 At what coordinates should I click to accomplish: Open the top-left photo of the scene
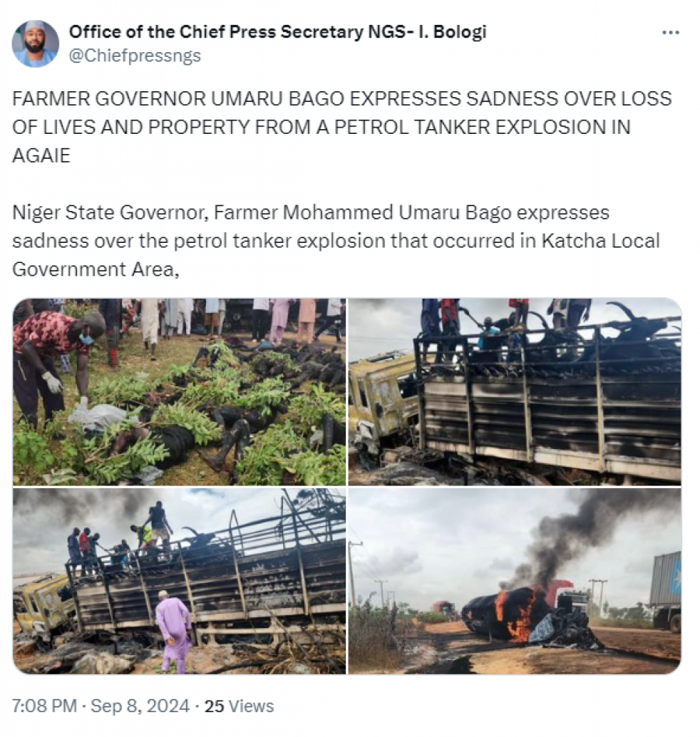point(179,391)
